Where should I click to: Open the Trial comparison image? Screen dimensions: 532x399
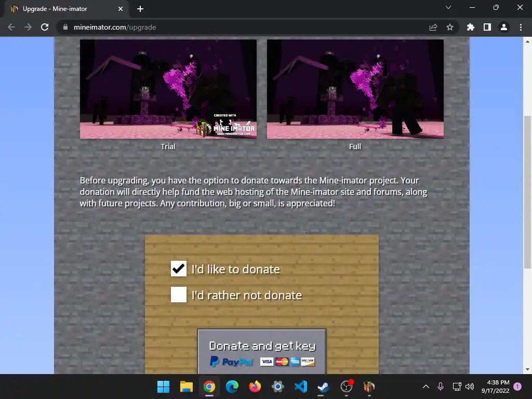click(x=168, y=89)
